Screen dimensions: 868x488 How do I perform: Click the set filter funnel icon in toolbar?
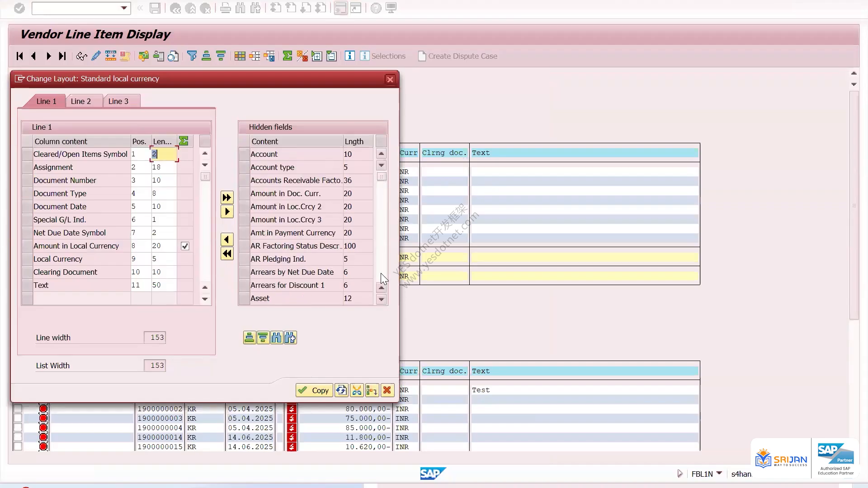[x=192, y=56]
